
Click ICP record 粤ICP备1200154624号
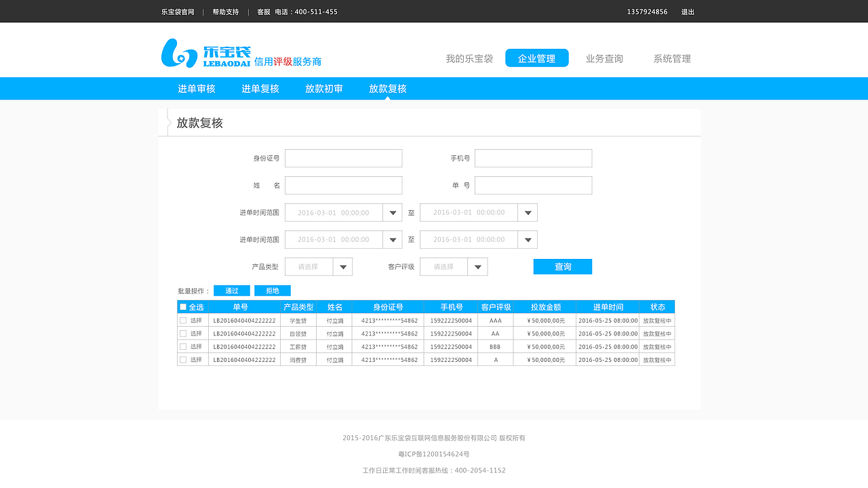pos(434,454)
